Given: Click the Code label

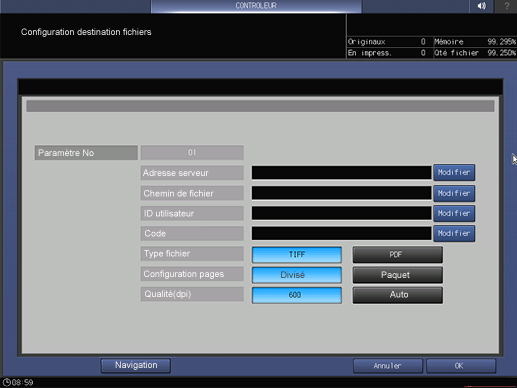Looking at the screenshot, I should 192,234.
